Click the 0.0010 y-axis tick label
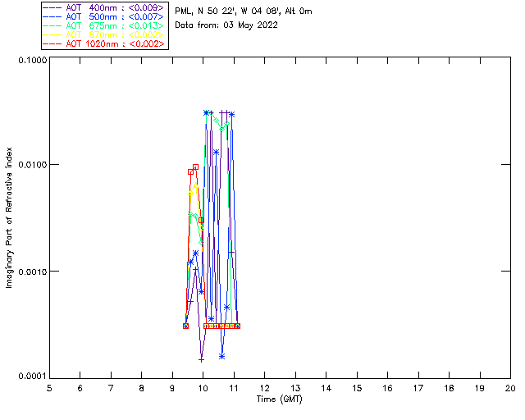This screenshot has width=525, height=420. click(x=31, y=272)
